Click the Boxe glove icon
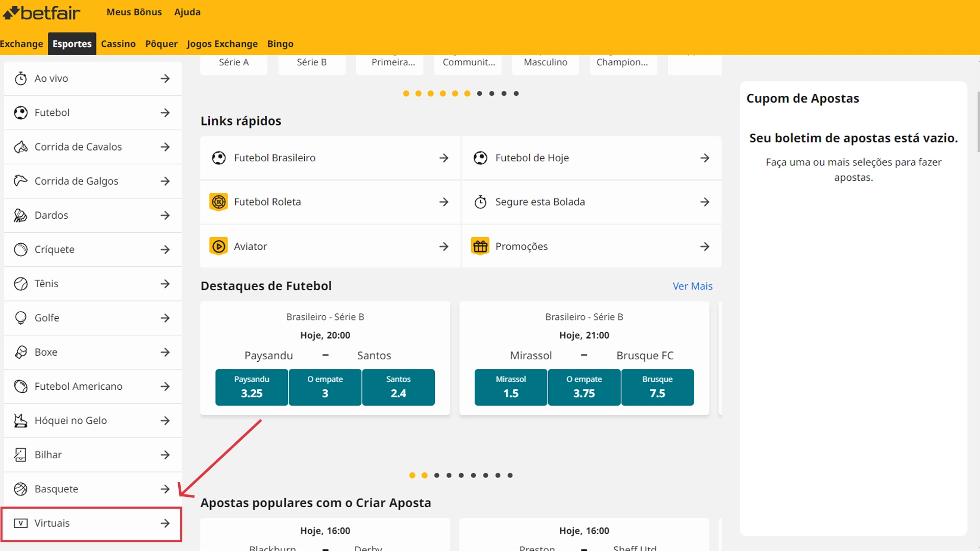This screenshot has width=980, height=551. [x=20, y=352]
